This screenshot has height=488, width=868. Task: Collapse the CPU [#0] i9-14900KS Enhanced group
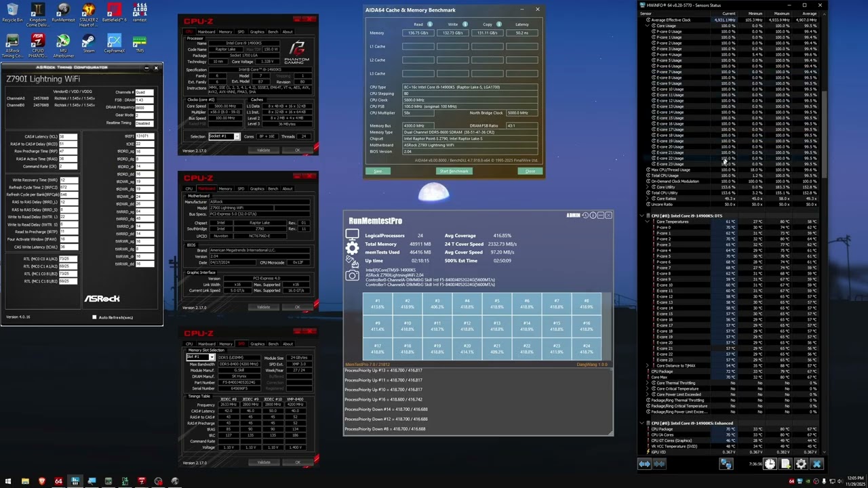click(x=642, y=423)
